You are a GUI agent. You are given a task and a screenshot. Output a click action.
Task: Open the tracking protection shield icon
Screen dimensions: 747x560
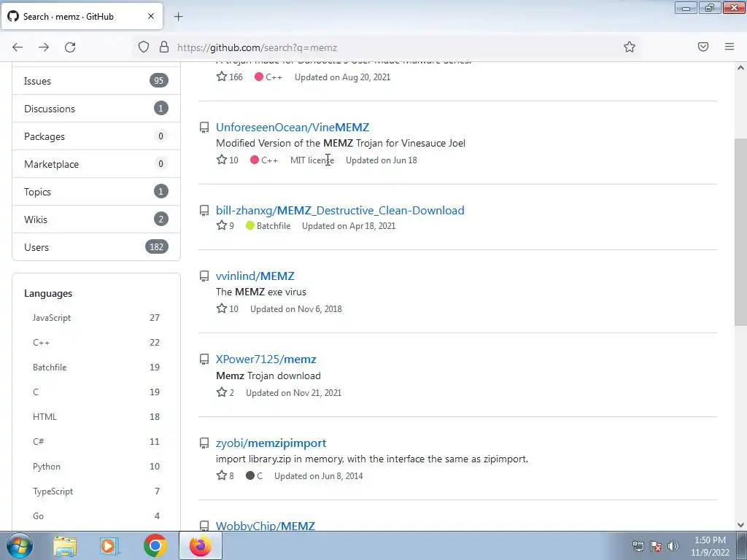144,47
